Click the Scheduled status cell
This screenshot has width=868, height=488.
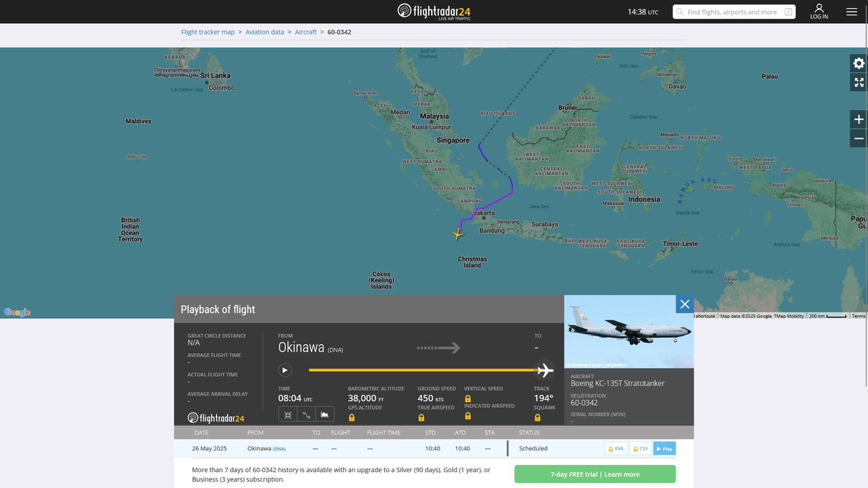(533, 449)
